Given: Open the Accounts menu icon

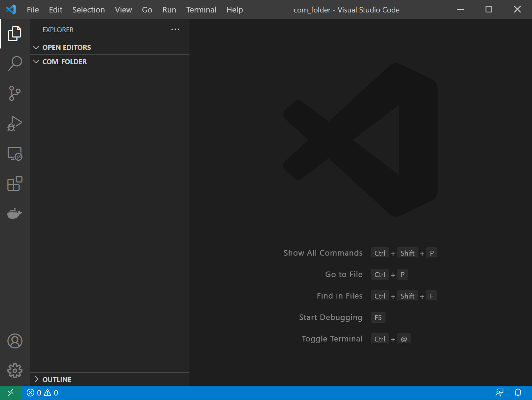Looking at the screenshot, I should click(15, 341).
